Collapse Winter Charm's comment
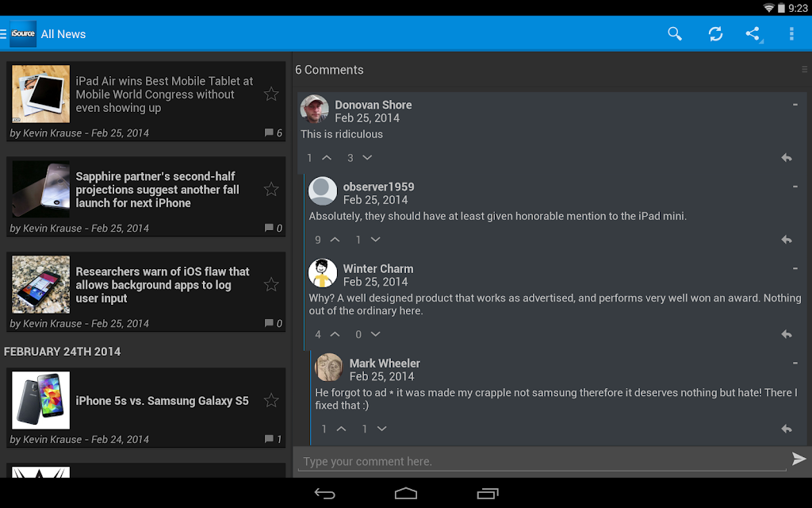 pyautogui.click(x=795, y=268)
